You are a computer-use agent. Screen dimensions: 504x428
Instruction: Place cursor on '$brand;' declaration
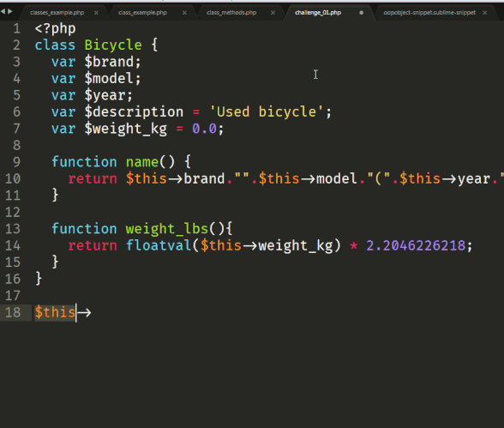point(113,62)
